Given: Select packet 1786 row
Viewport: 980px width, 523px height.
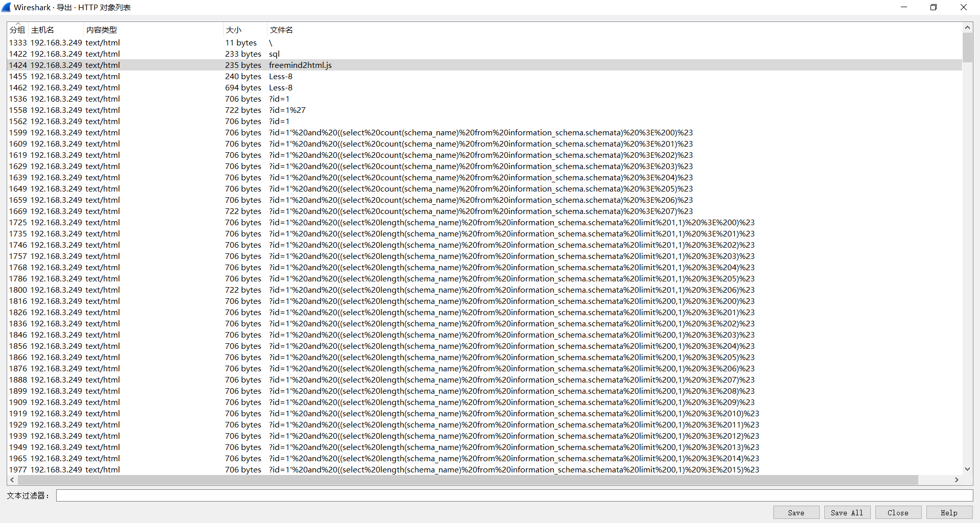Looking at the screenshot, I should [x=484, y=278].
